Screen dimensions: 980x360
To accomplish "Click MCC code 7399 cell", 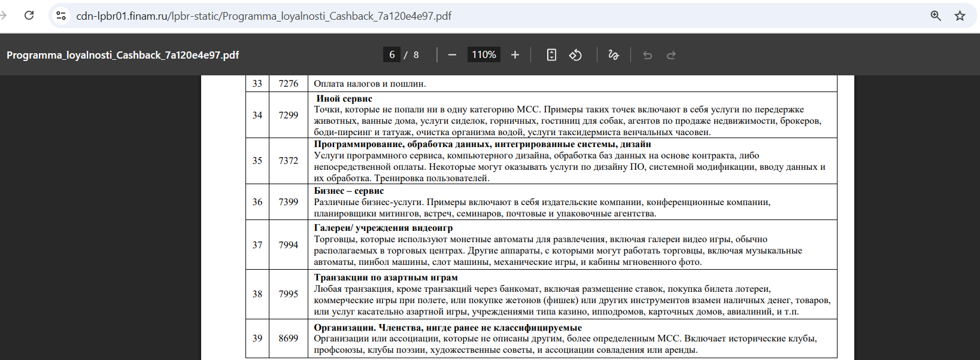I will (x=288, y=202).
